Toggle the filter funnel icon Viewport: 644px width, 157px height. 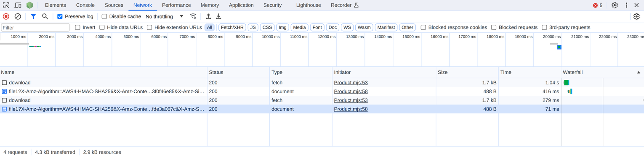tap(33, 16)
